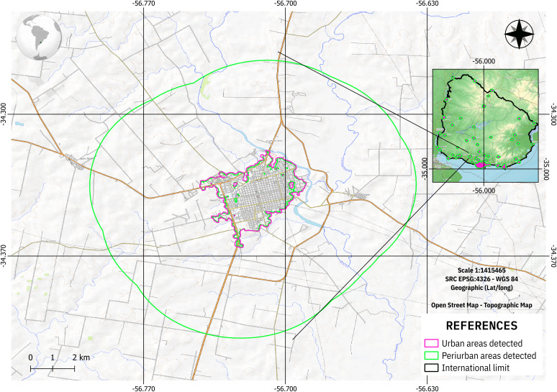Click the '-56.000' label above the inset map
557x392 pixels.
click(484, 61)
